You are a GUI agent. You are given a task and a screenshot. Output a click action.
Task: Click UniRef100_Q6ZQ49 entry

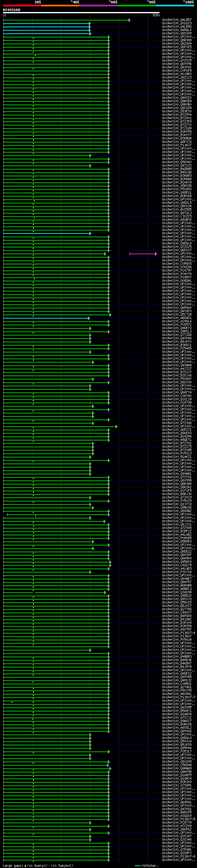[x=177, y=43]
